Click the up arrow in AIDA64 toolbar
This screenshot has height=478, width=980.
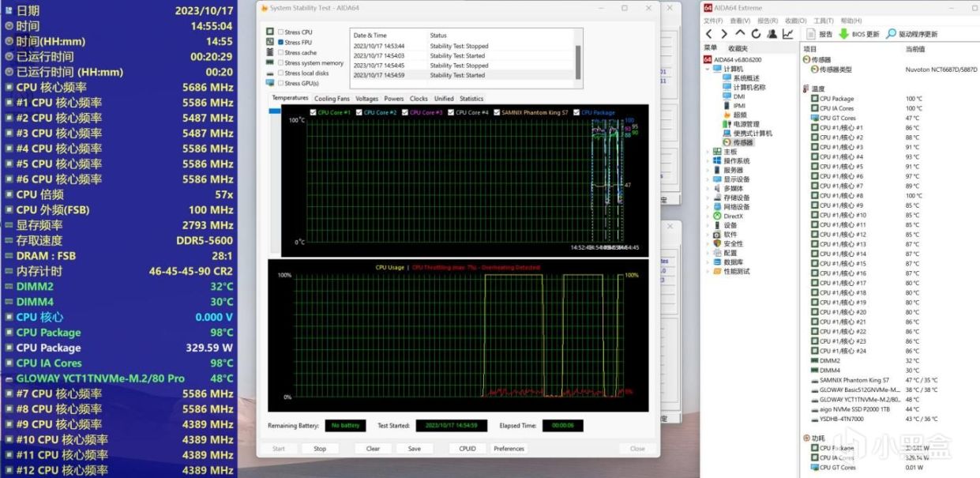[740, 34]
